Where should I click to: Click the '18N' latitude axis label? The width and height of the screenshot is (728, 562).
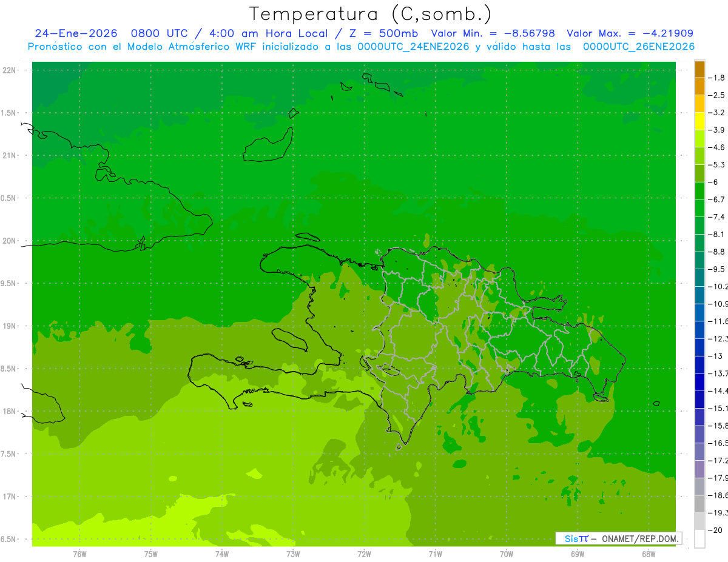coord(10,411)
